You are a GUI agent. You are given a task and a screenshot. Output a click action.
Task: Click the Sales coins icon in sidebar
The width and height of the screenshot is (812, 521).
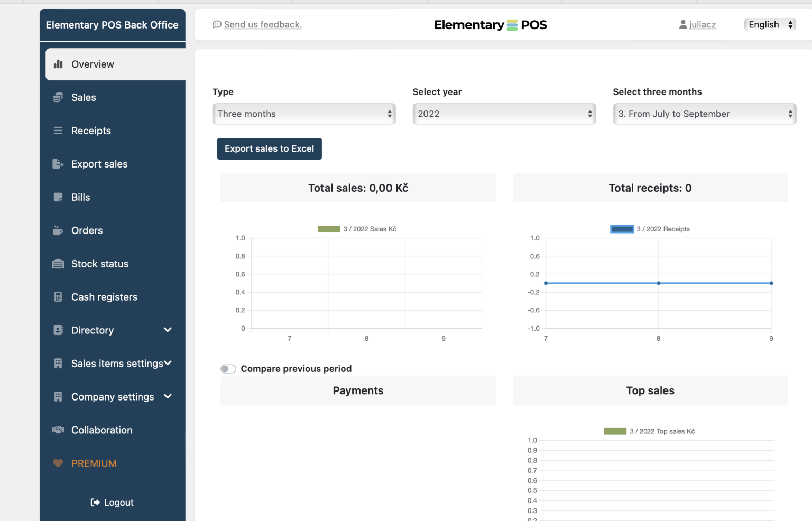pos(57,97)
